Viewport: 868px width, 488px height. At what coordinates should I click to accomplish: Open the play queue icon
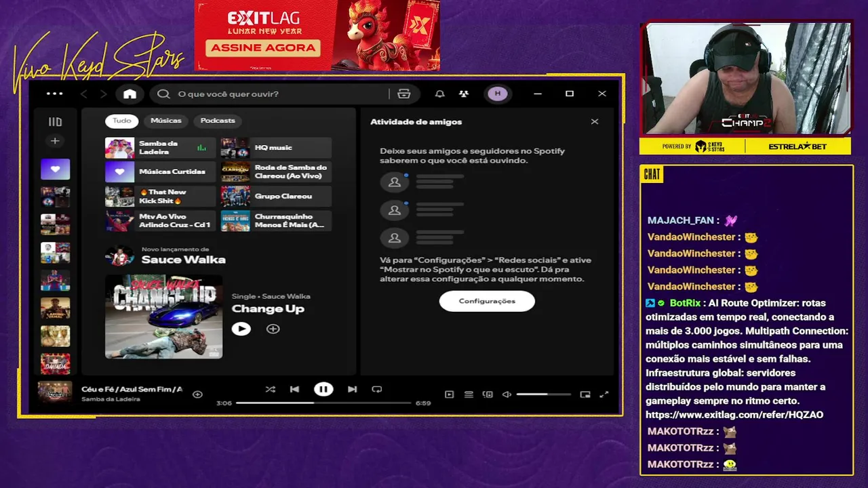click(469, 394)
